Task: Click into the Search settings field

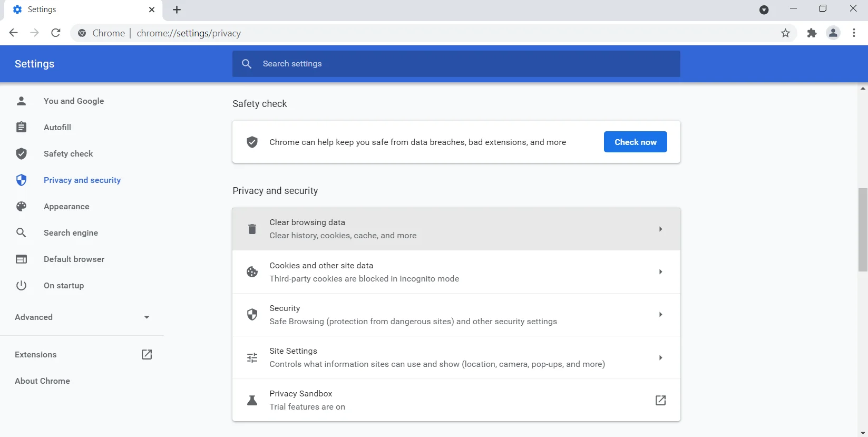Action: pyautogui.click(x=456, y=64)
